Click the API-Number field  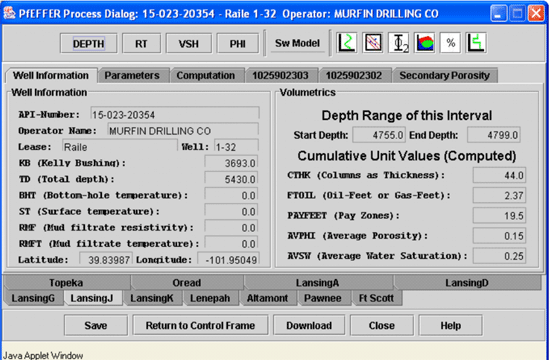(x=175, y=114)
